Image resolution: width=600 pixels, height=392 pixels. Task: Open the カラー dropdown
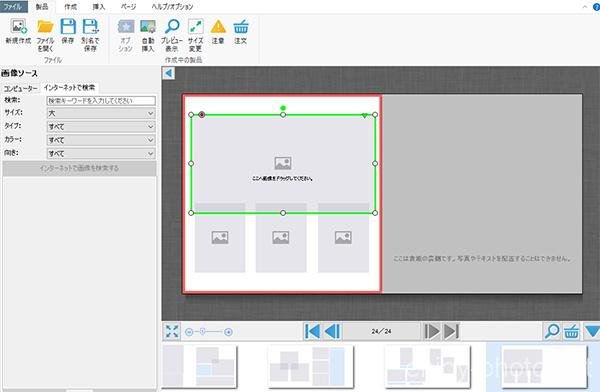(x=101, y=140)
